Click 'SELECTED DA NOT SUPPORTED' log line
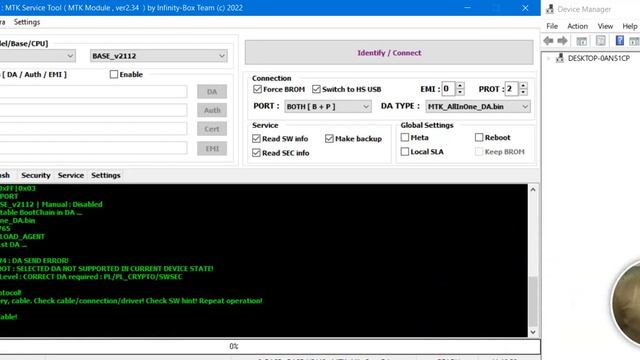Image resolution: width=640 pixels, height=360 pixels. [x=107, y=269]
